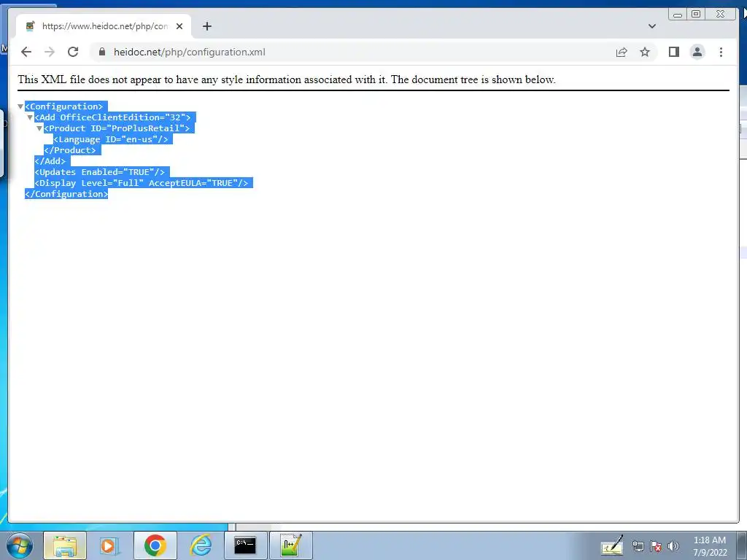747x560 pixels.
Task: Open the tab search dropdown
Action: [651, 26]
